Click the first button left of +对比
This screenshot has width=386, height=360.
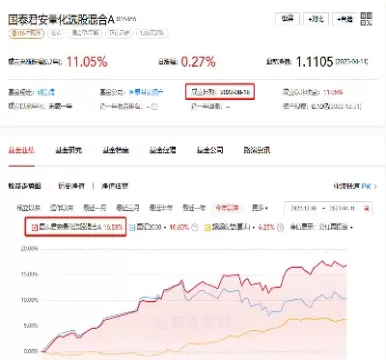tap(287, 19)
